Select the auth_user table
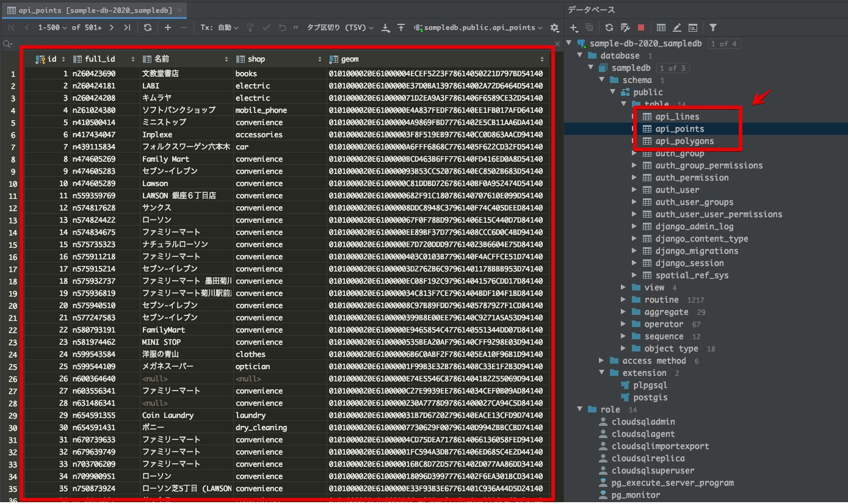The image size is (848, 504). 677,190
